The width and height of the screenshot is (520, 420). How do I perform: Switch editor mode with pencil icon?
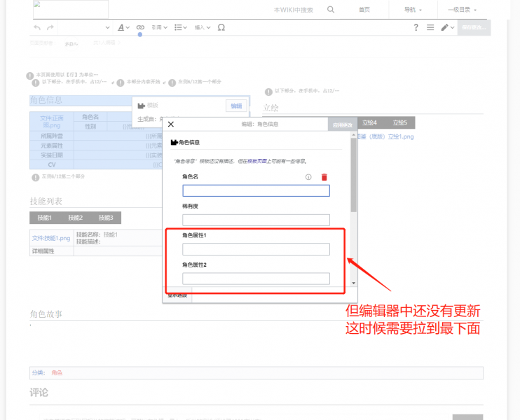click(447, 27)
